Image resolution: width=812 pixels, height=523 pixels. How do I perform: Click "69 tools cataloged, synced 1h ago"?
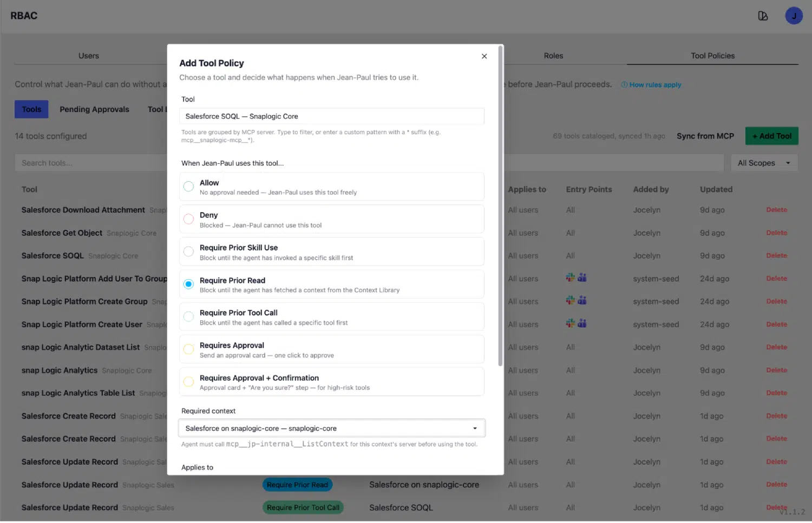(x=608, y=136)
